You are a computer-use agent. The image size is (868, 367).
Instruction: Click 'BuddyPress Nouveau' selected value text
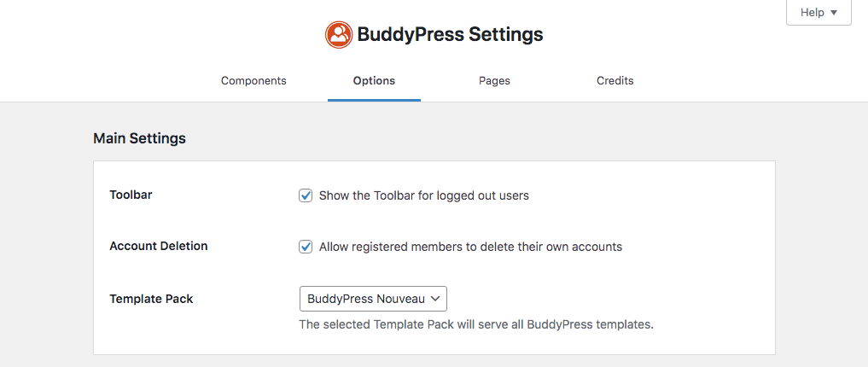[365, 299]
